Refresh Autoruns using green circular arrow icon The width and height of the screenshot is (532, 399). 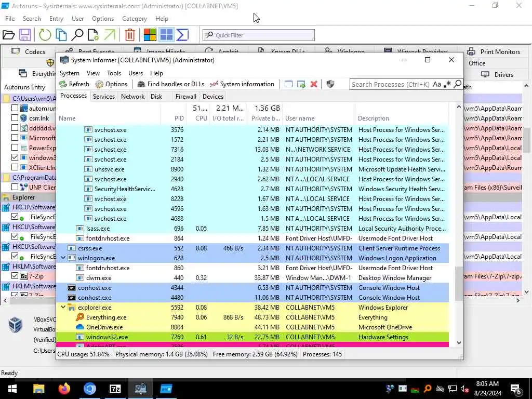(45, 35)
